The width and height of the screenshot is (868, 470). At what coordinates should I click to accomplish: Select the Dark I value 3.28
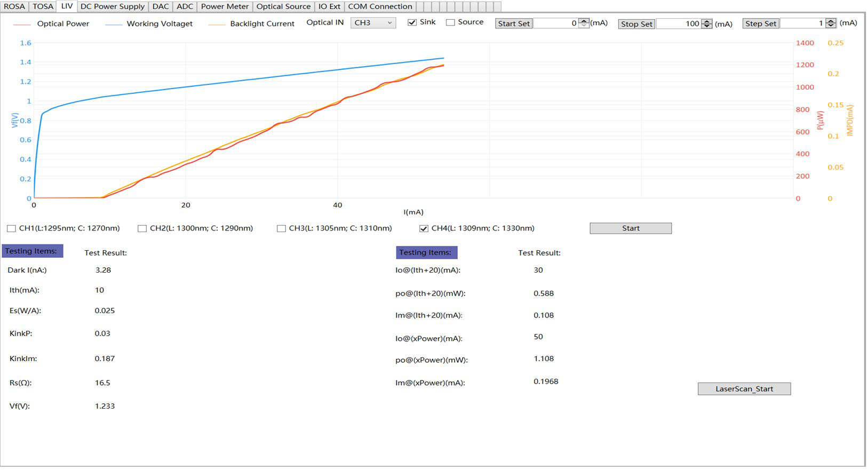103,270
